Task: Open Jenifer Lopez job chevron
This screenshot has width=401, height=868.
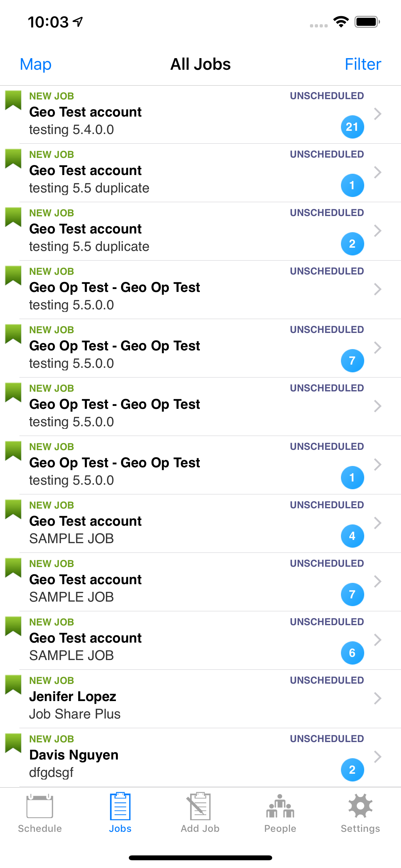Action: point(378,698)
